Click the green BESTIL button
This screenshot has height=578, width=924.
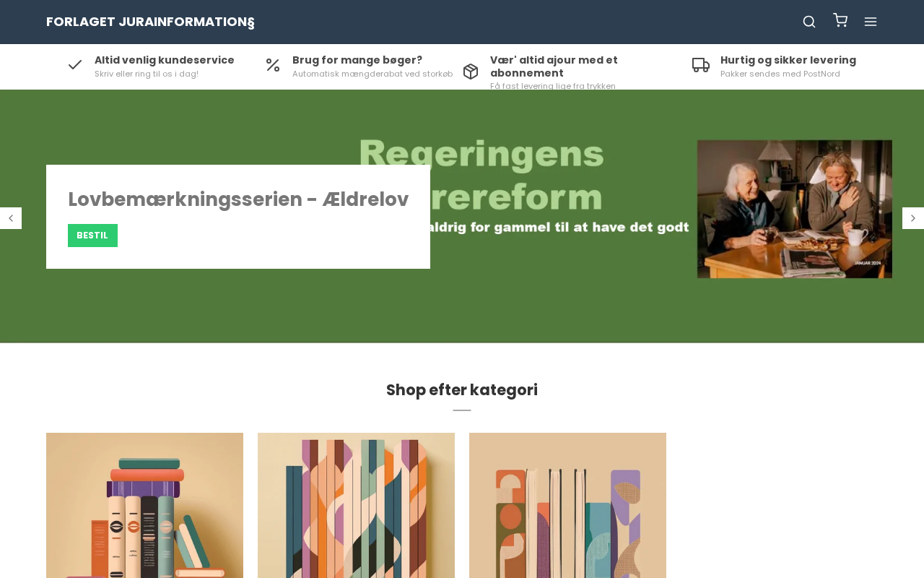pos(92,236)
